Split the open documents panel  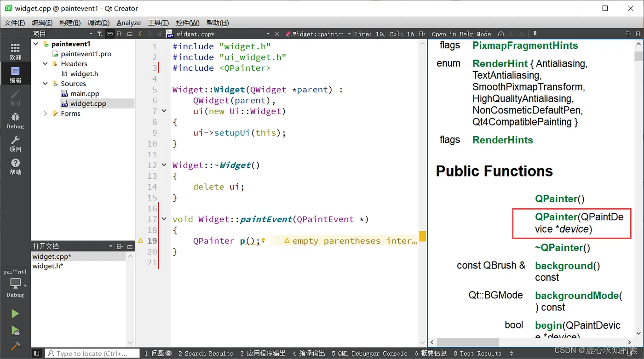coord(120,246)
